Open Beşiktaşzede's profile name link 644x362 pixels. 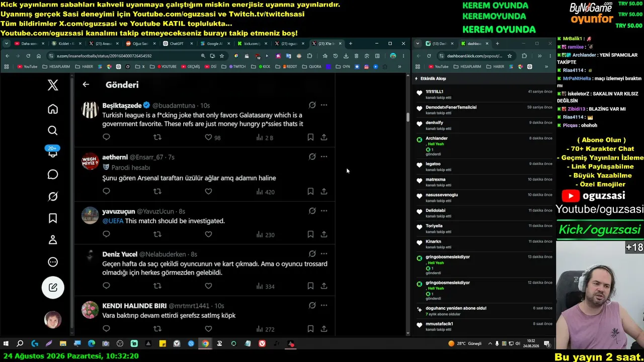click(x=121, y=106)
